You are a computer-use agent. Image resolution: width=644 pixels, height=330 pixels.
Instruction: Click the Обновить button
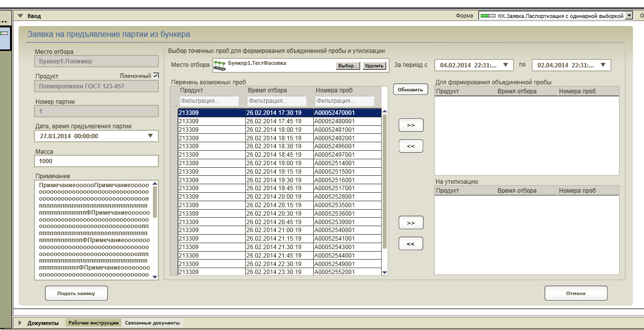tap(411, 89)
